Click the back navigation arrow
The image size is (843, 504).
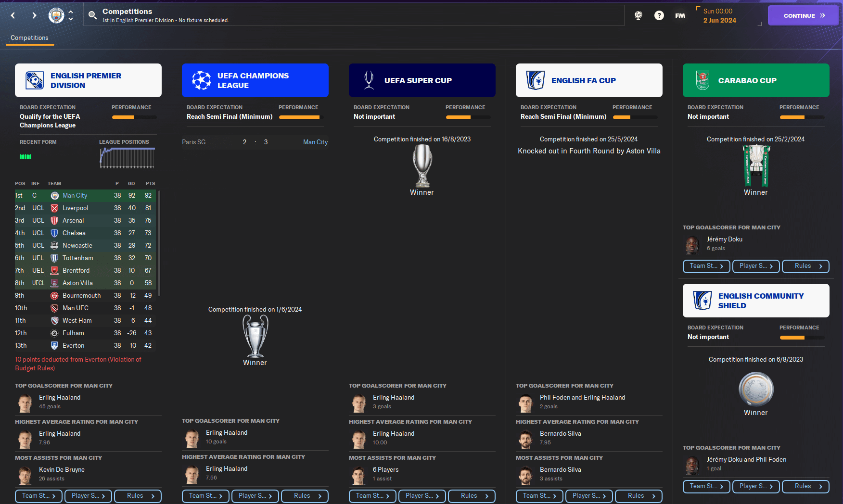click(13, 15)
